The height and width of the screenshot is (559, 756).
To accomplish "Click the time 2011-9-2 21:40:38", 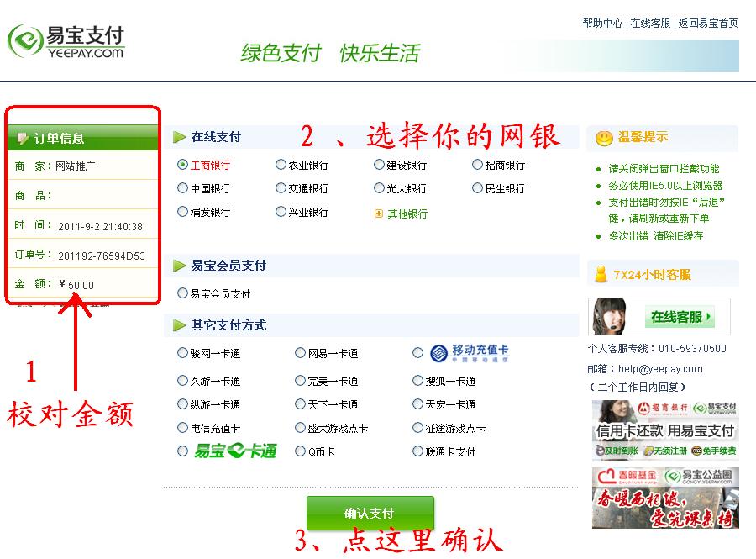I will click(x=100, y=227).
